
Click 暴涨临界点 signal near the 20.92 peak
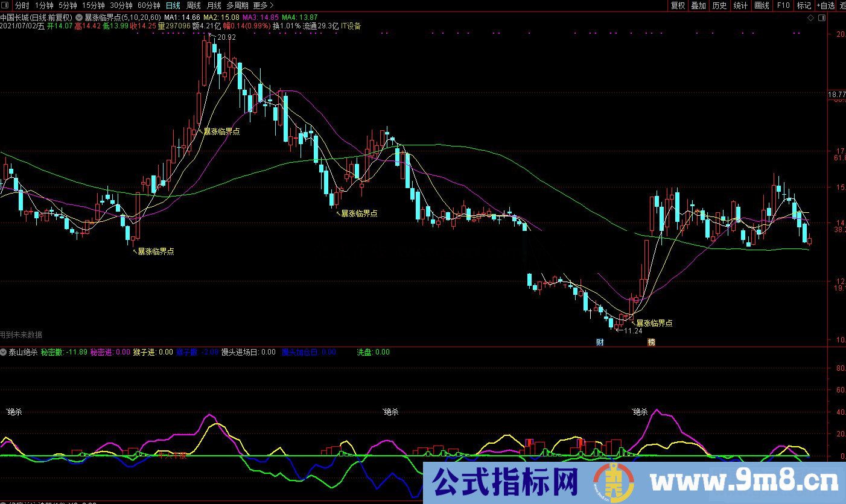tap(221, 131)
